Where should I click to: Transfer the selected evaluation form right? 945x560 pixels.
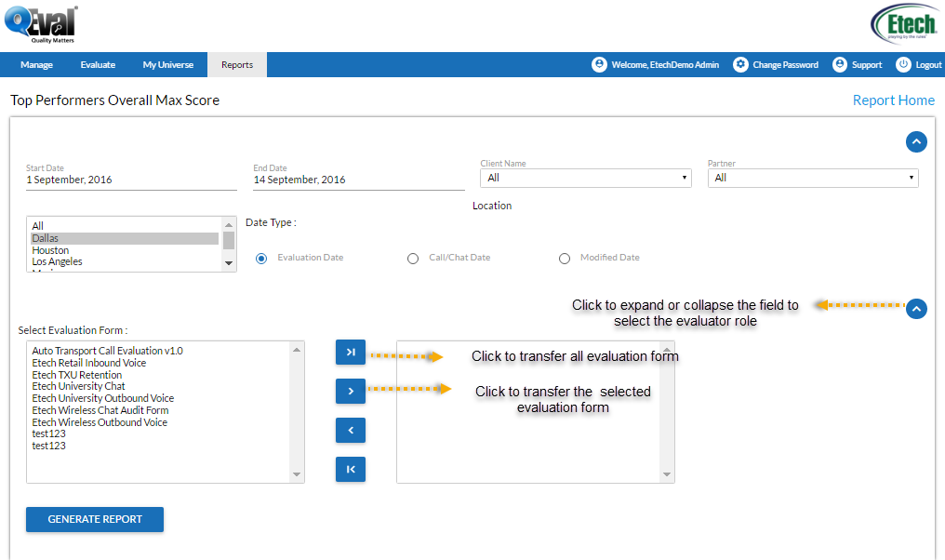coord(351,391)
